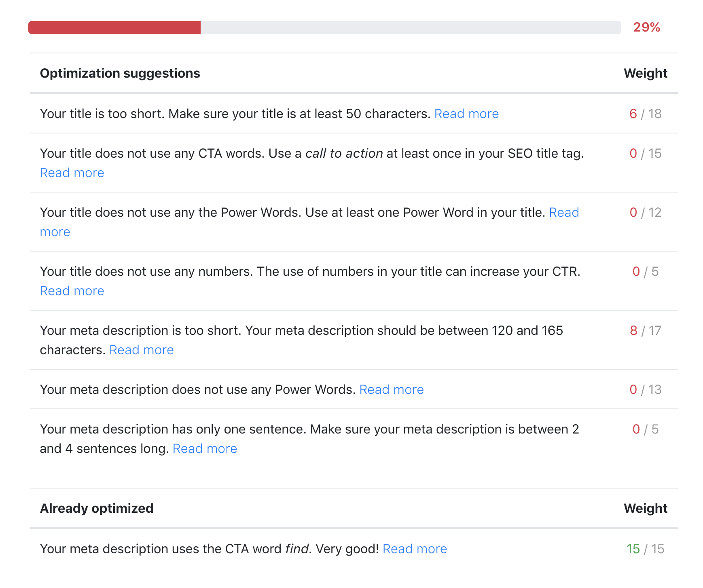
Task: Open Read more about one sentence meta description
Action: click(205, 448)
